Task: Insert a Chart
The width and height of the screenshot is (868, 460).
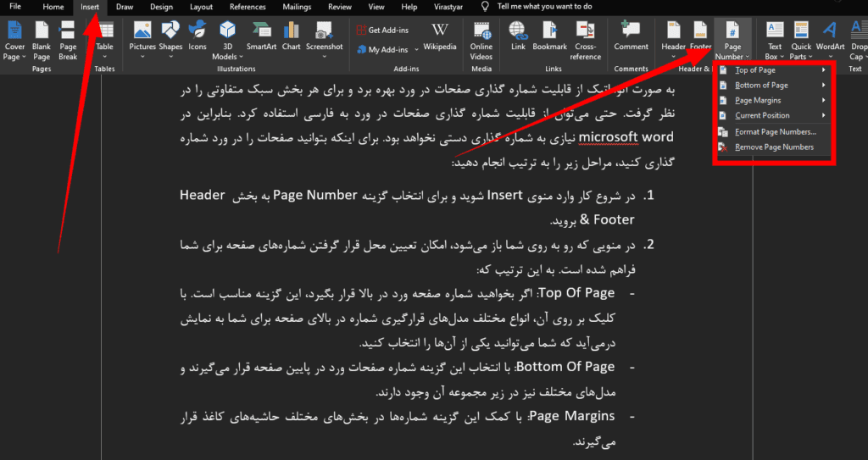Action: coord(292,38)
